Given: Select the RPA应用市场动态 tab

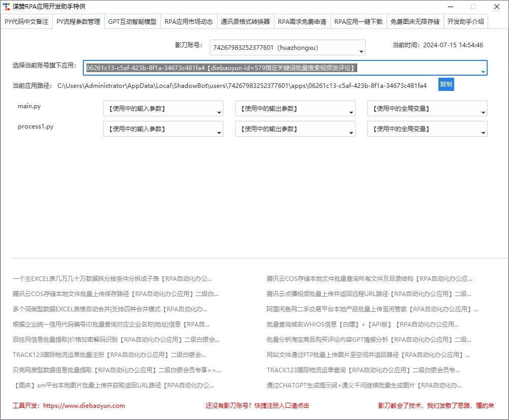Looking at the screenshot, I should point(188,22).
